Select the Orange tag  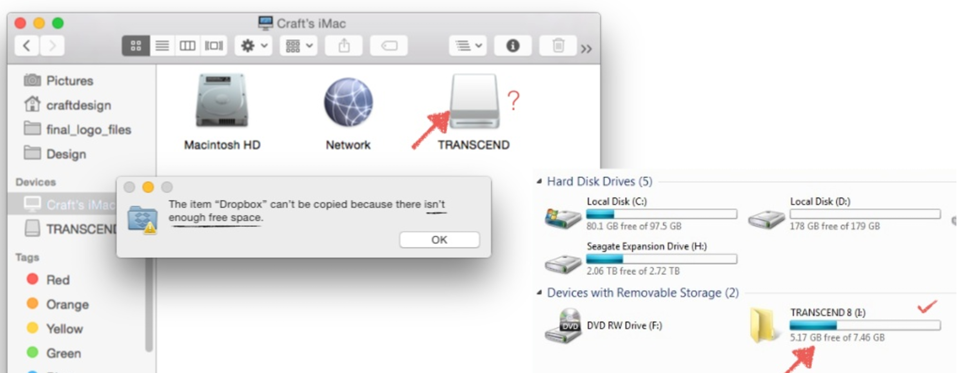58,304
